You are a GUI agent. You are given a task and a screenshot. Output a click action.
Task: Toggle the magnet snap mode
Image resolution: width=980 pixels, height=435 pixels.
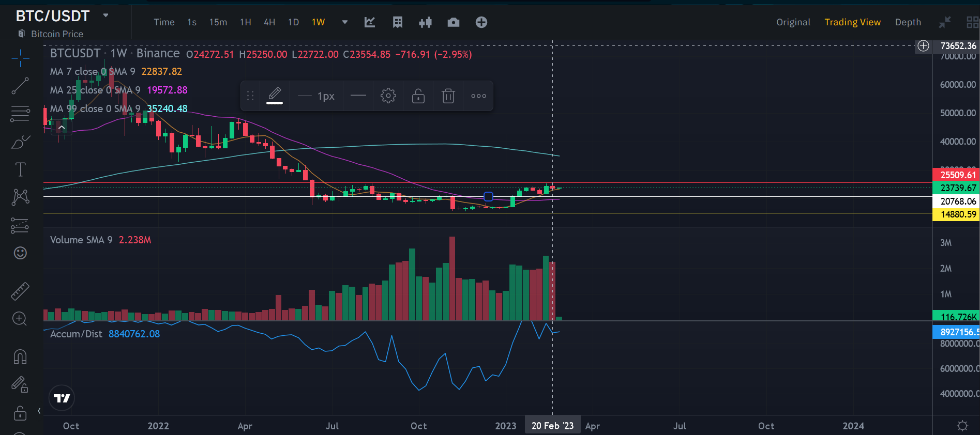20,357
